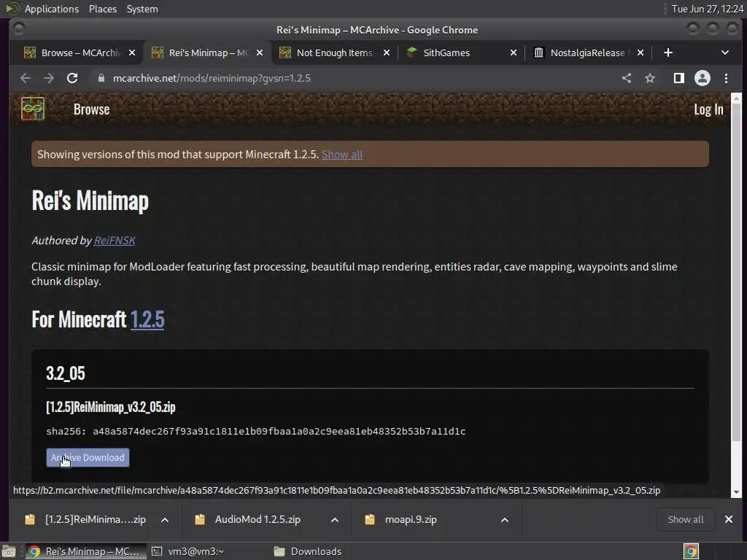Open [1.2.5]ReiMinima….zip download
Image resolution: width=747 pixels, height=560 pixels.
[96, 519]
